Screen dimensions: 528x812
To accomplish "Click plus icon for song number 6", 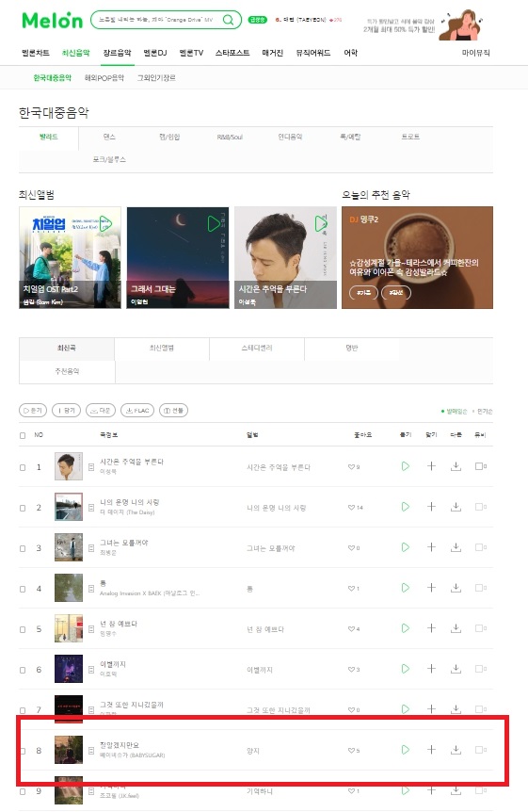I will coord(431,669).
